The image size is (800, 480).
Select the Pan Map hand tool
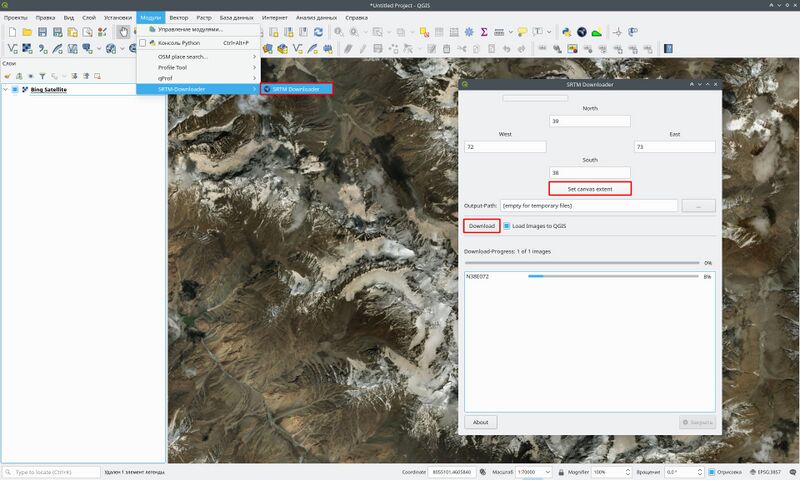pos(123,32)
